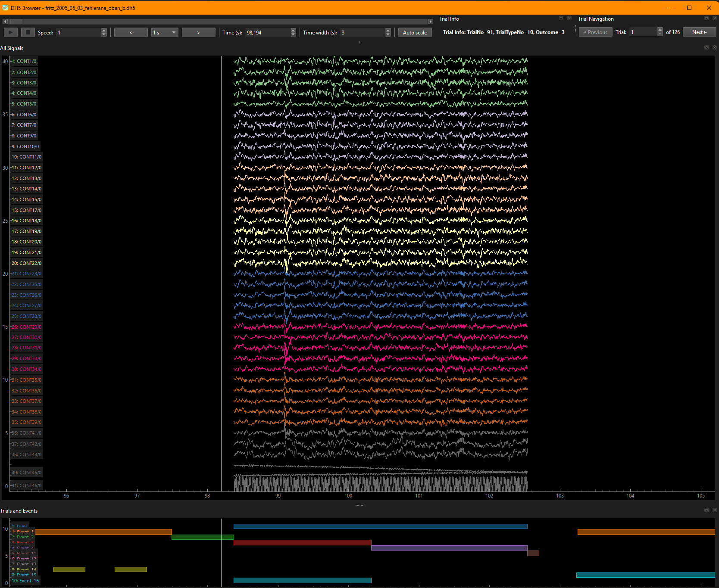
Task: Increase the Time (s) value with the up arrow
Action: 293,30
